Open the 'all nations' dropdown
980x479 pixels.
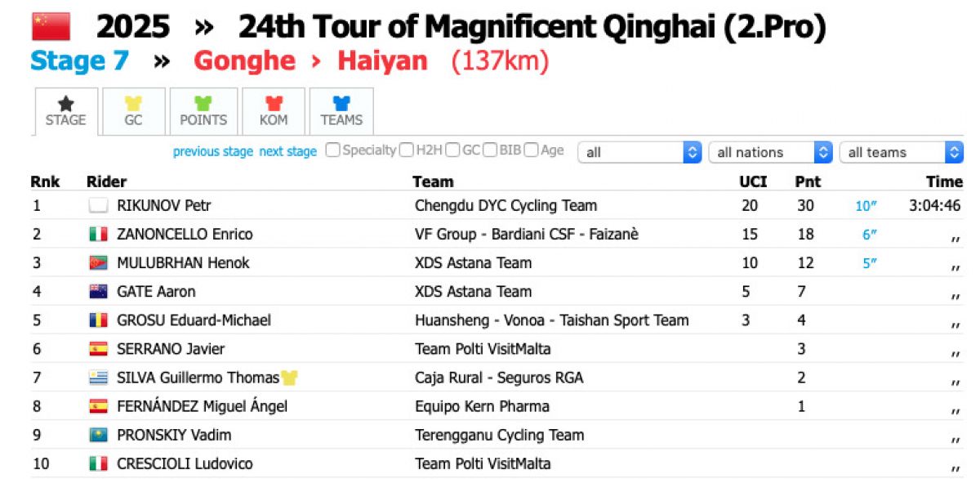click(770, 153)
